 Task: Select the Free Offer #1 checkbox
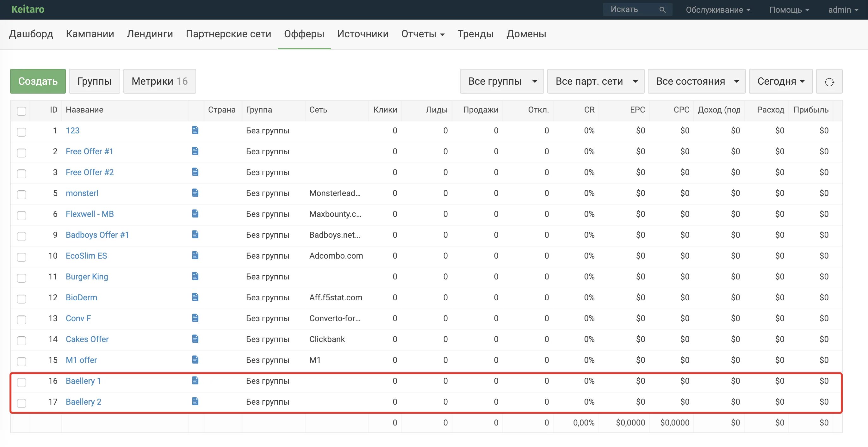[22, 153]
